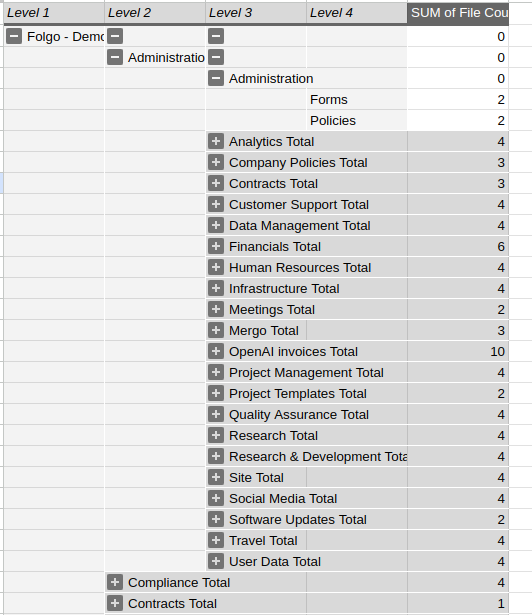The image size is (532, 615).
Task: Expand the Financials Total row
Action: point(216,246)
